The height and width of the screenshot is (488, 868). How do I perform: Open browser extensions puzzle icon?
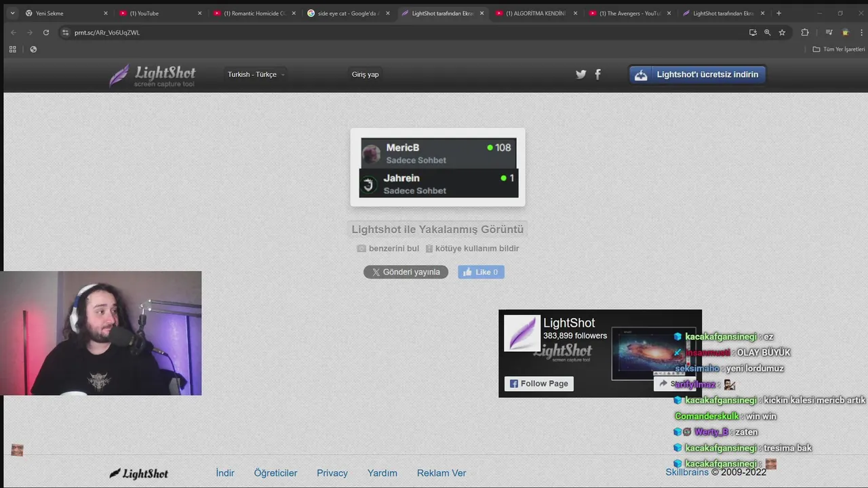[805, 33]
